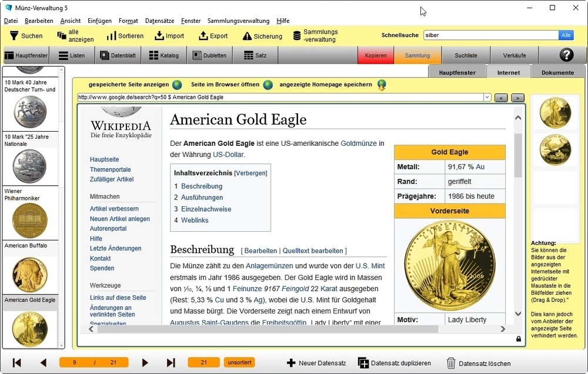588x374 pixels.
Task: Click the globe icon next to "Seite im Browser öffnen"
Action: 268,85
